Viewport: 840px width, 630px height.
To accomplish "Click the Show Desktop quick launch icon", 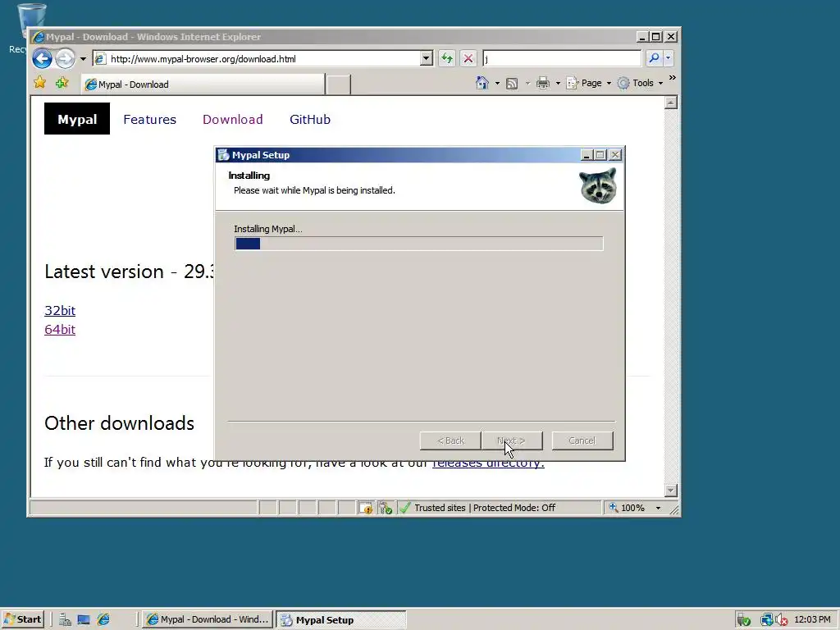I will tap(84, 620).
